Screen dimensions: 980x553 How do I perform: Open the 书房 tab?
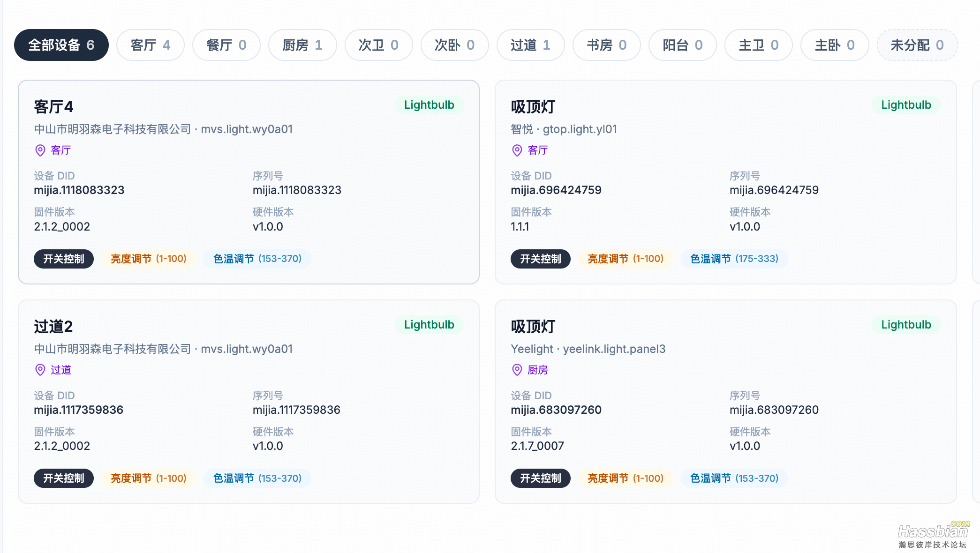607,45
